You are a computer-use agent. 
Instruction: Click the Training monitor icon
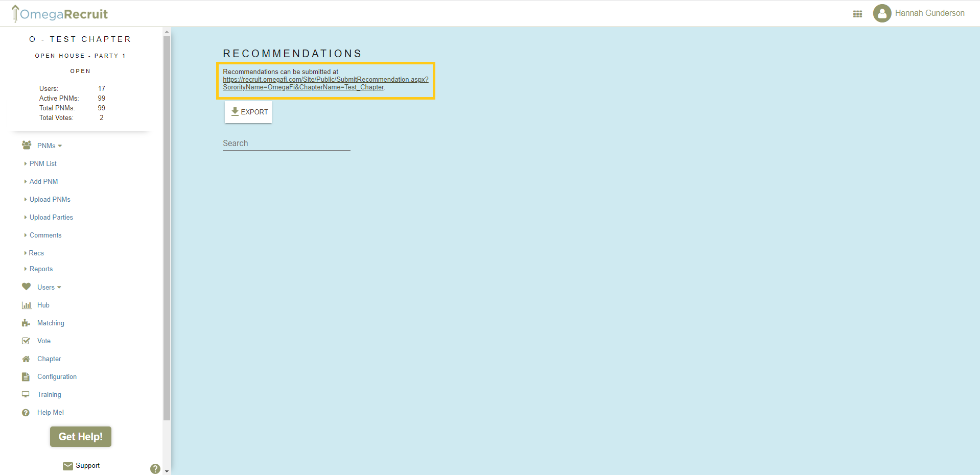(26, 394)
